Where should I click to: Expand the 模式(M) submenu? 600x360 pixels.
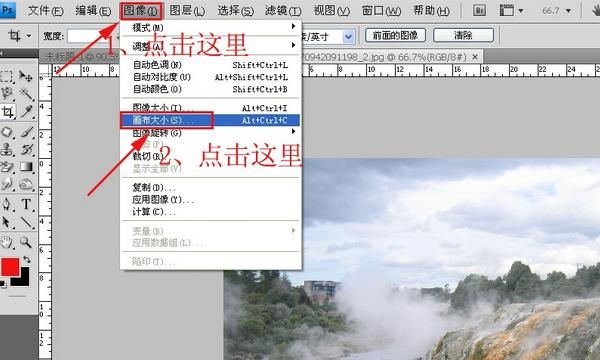(210, 28)
